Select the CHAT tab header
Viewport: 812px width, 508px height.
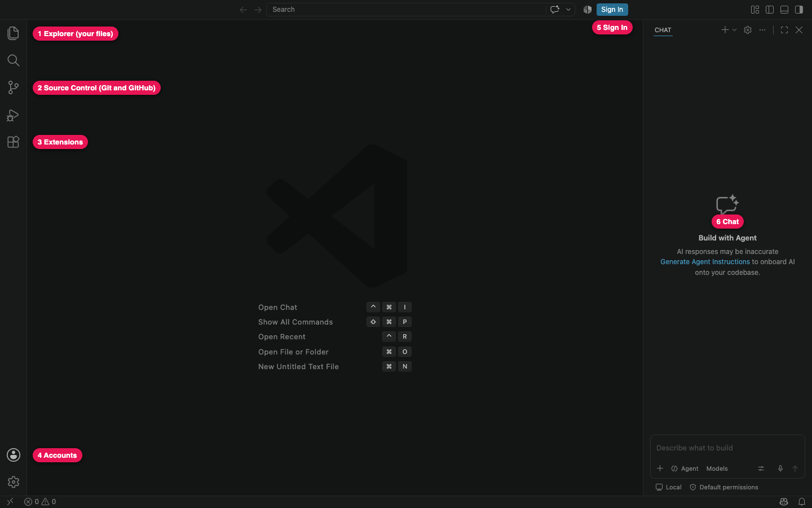[663, 30]
